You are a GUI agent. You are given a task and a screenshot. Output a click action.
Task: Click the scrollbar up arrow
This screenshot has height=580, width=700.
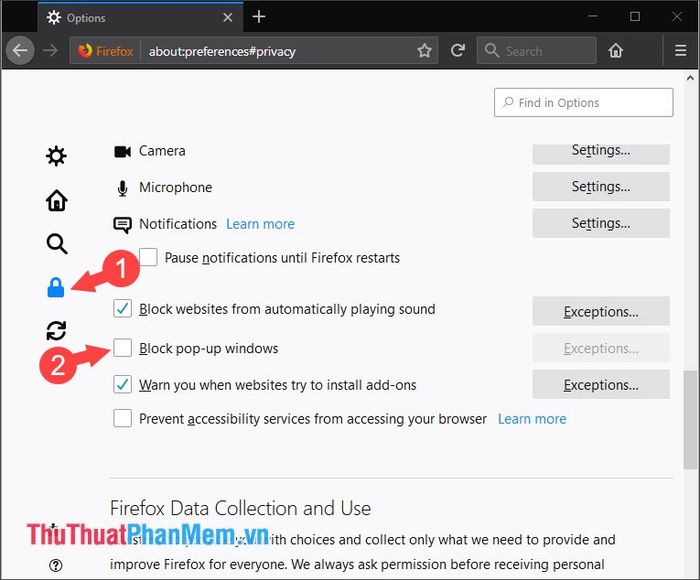click(690, 78)
